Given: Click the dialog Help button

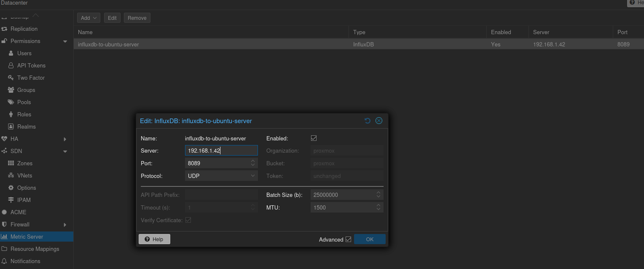Looking at the screenshot, I should [154, 239].
